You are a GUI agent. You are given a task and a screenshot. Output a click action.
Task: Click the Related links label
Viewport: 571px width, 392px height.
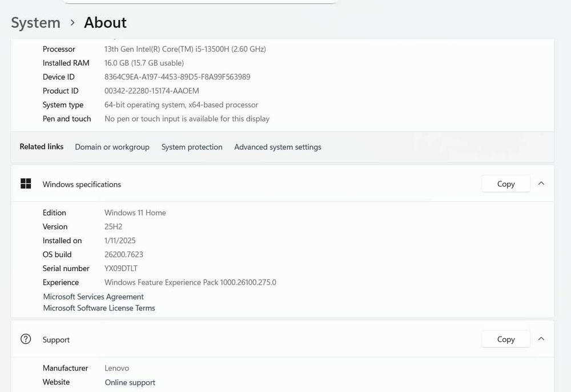[42, 147]
